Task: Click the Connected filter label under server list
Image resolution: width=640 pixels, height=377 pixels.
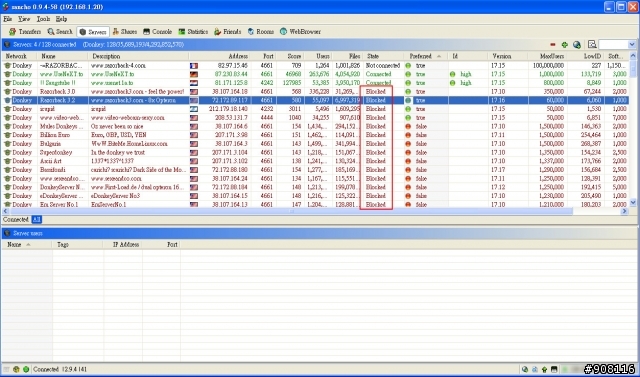Action: pyautogui.click(x=16, y=220)
